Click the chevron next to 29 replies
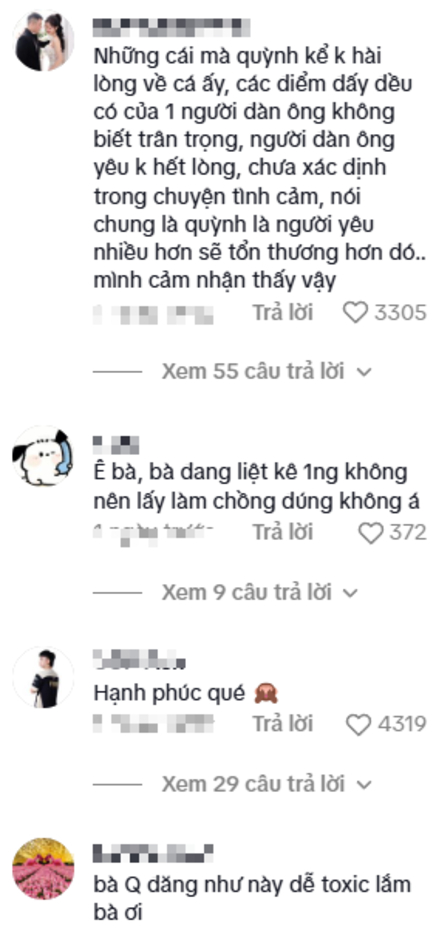This screenshot has width=436, height=940. pos(364,784)
